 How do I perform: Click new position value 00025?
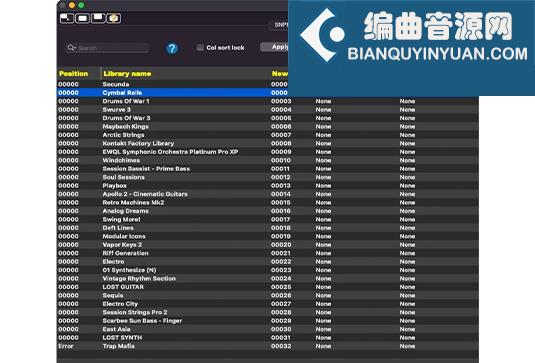pyautogui.click(x=281, y=287)
